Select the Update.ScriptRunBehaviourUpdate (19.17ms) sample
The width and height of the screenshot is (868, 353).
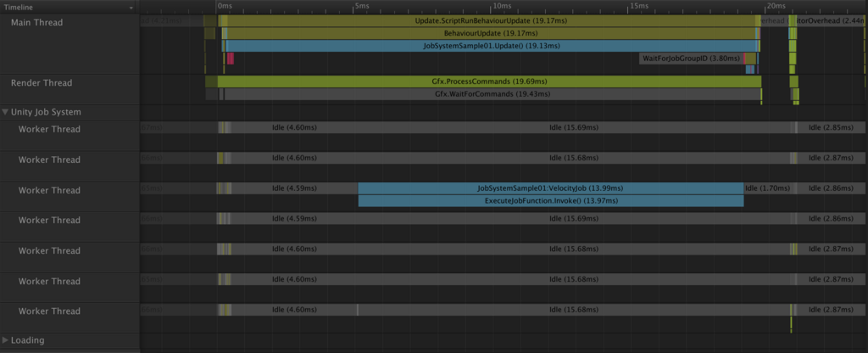[x=491, y=21]
